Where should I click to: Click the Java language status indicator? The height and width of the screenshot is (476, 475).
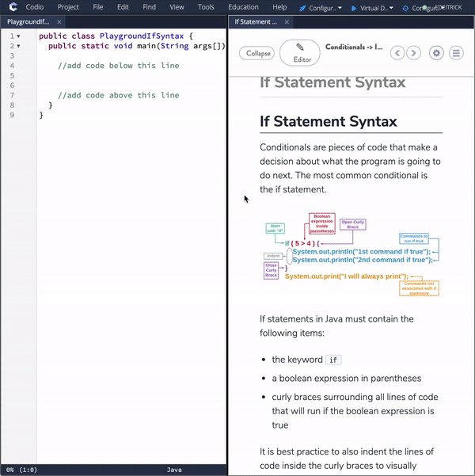click(x=174, y=470)
